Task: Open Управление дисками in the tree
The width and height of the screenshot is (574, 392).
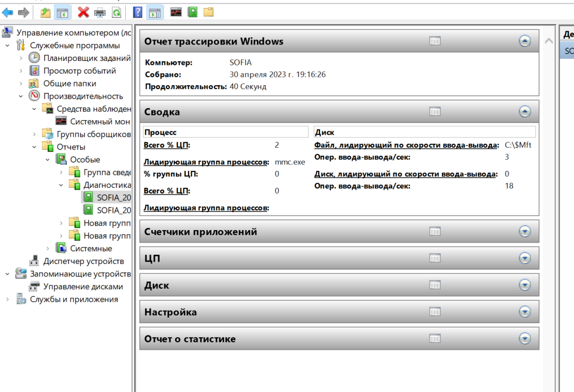Action: (x=83, y=287)
